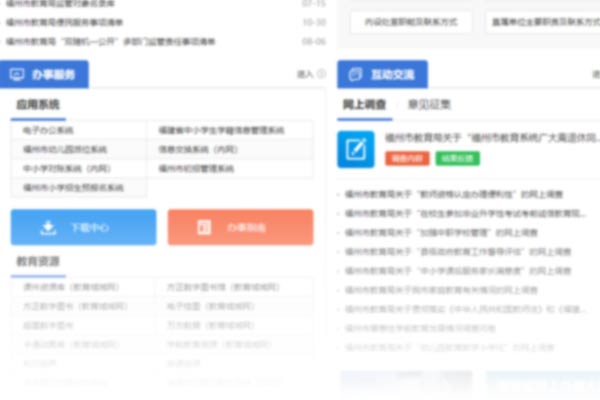
Task: Click the circle icon next to 进入
Action: [x=321, y=74]
